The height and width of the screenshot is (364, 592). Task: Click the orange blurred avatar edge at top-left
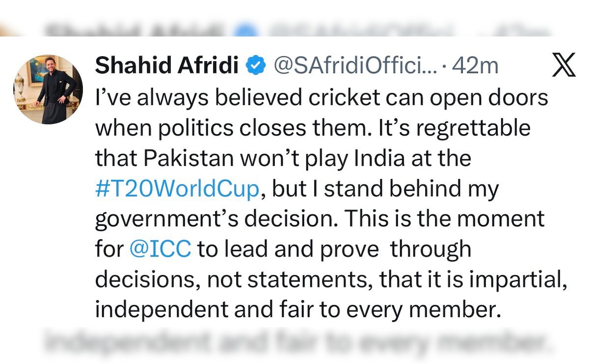pos(7,31)
